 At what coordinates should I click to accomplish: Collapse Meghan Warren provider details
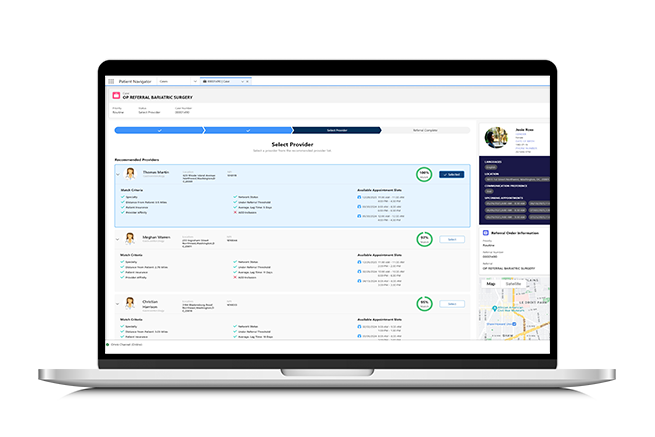click(118, 240)
